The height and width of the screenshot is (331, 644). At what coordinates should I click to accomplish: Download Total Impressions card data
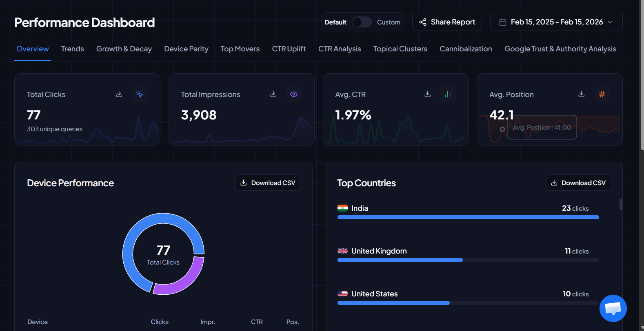coord(273,94)
